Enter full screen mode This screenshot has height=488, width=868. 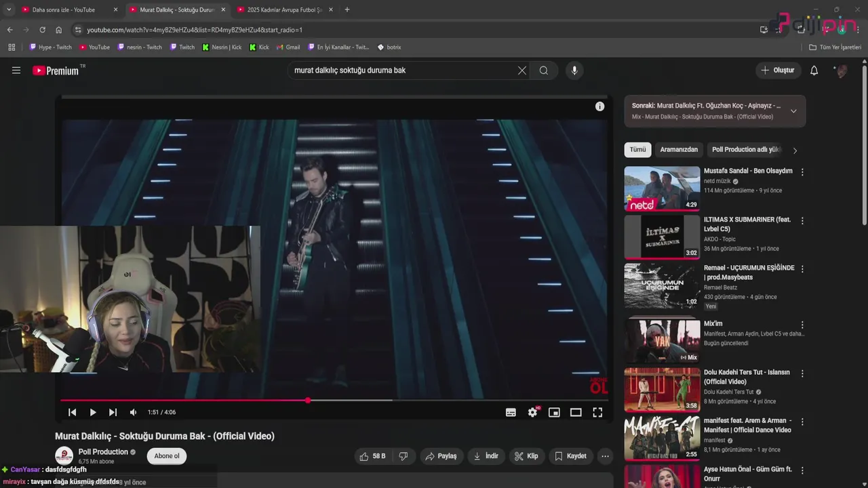click(x=597, y=412)
